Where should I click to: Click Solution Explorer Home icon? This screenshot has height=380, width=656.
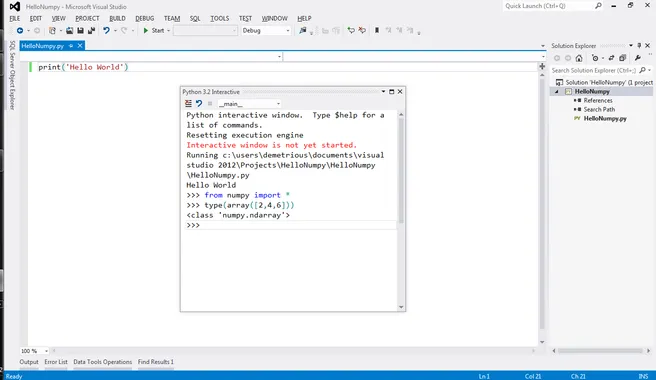pos(579,58)
